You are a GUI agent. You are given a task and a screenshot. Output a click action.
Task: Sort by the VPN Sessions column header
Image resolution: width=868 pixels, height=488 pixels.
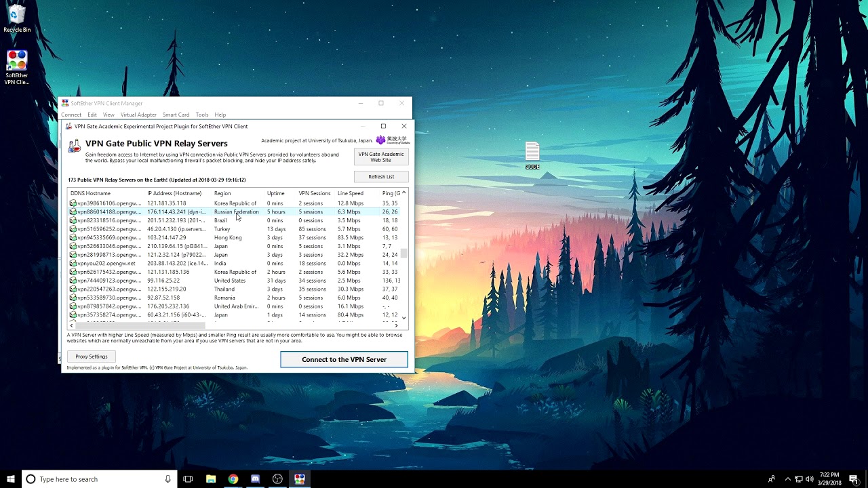315,193
